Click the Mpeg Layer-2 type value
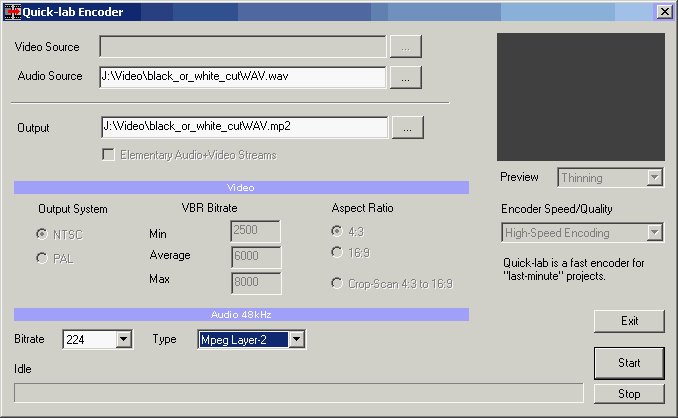Viewport: 678px width, 418px height. [x=243, y=340]
